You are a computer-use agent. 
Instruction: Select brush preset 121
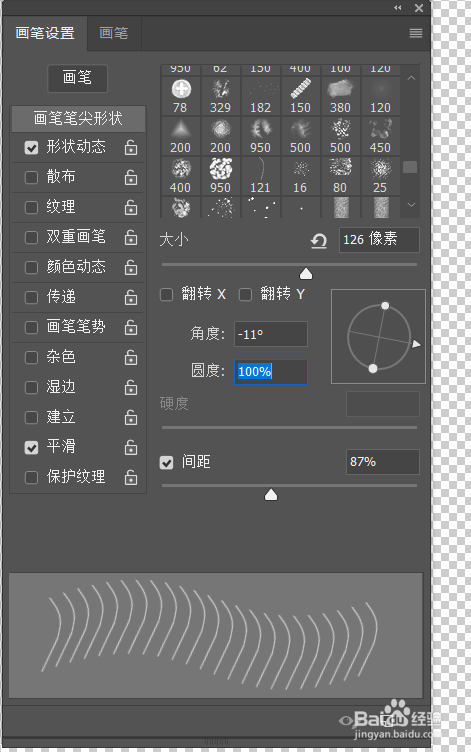(x=260, y=176)
